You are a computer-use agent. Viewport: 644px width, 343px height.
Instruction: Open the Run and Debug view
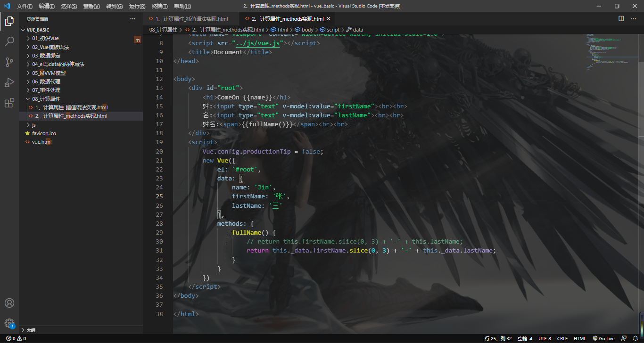pos(9,82)
